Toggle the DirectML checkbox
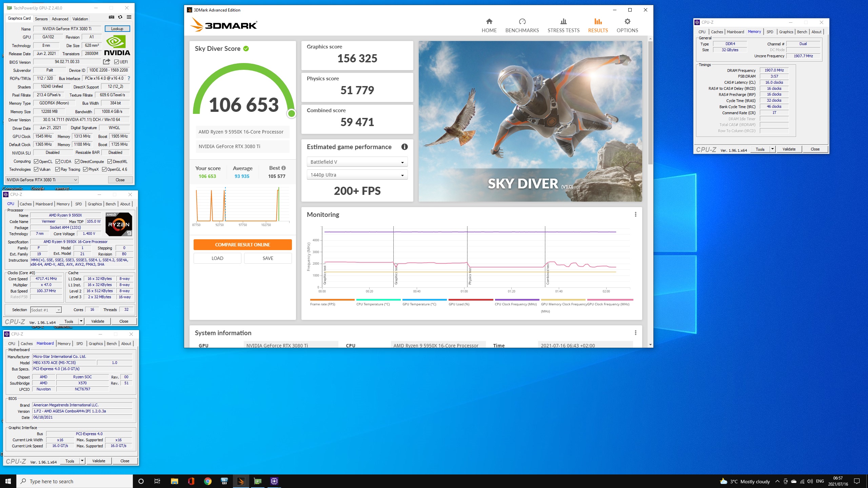This screenshot has width=868, height=488. pos(110,162)
